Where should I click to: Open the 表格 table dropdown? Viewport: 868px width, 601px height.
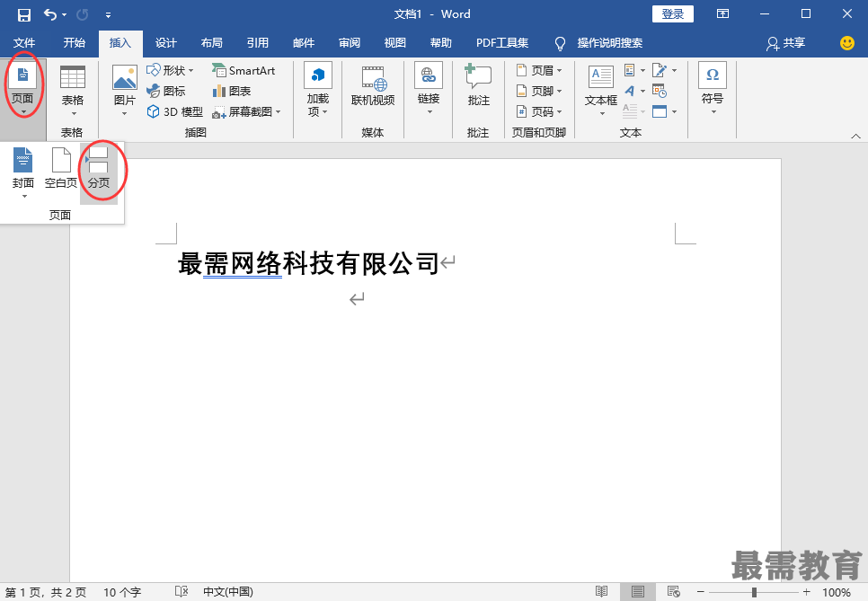(x=73, y=90)
